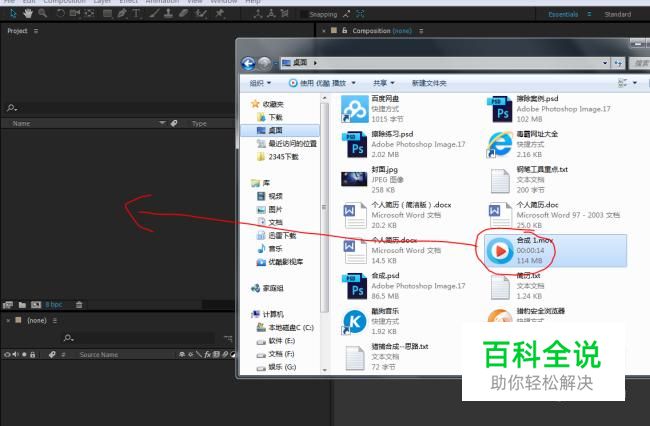The image size is (650, 426).
Task: Create a new composition from Project panel
Action: point(36,305)
